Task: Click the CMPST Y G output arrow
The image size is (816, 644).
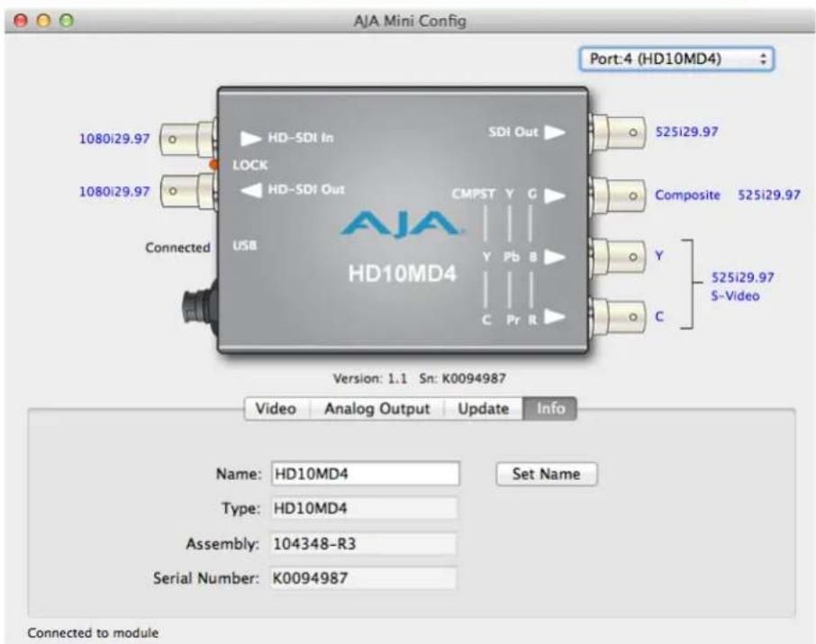Action: [555, 195]
